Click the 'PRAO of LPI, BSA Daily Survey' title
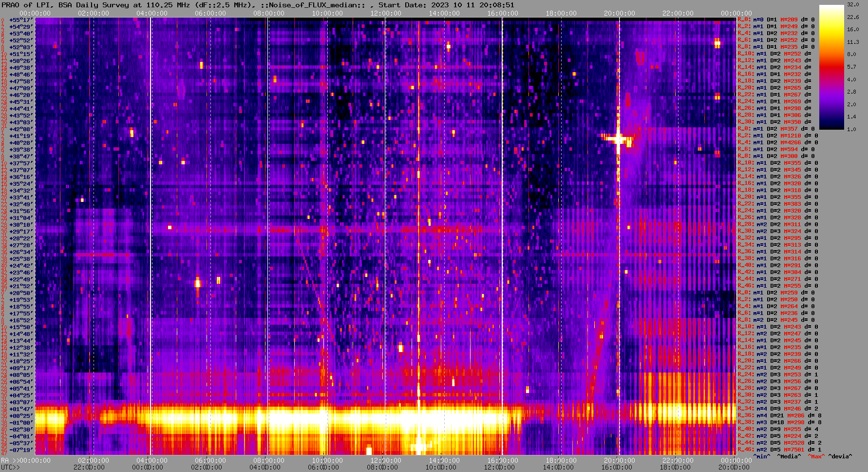This screenshot has height=472, width=868. tap(66, 5)
